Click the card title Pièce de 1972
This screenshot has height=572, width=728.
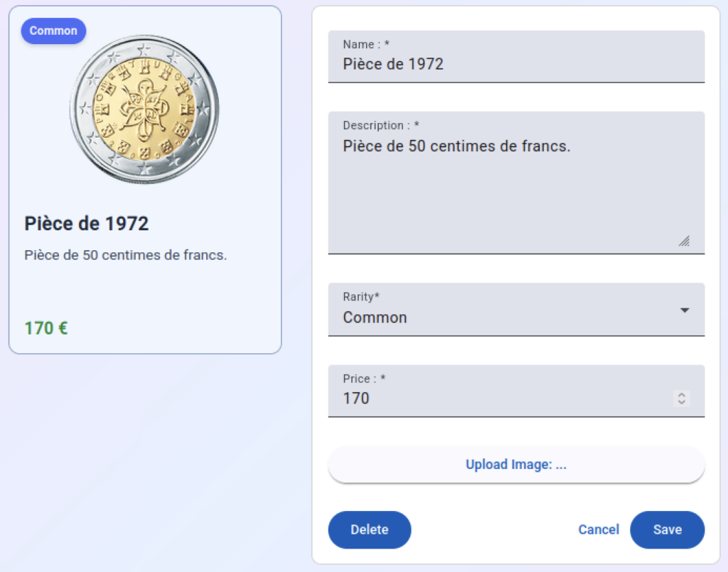tap(87, 224)
